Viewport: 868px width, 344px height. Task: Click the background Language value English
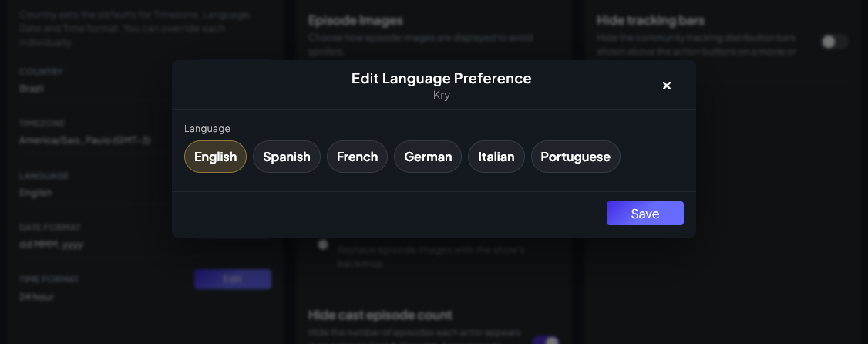point(35,193)
